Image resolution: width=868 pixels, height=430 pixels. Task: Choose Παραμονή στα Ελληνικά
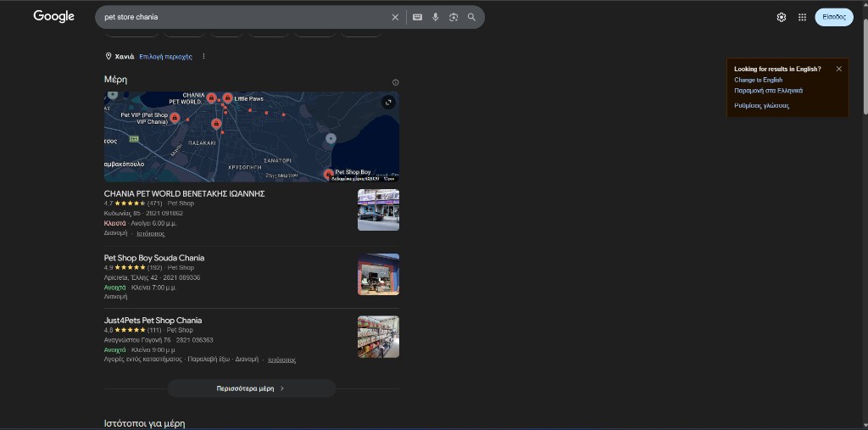768,90
